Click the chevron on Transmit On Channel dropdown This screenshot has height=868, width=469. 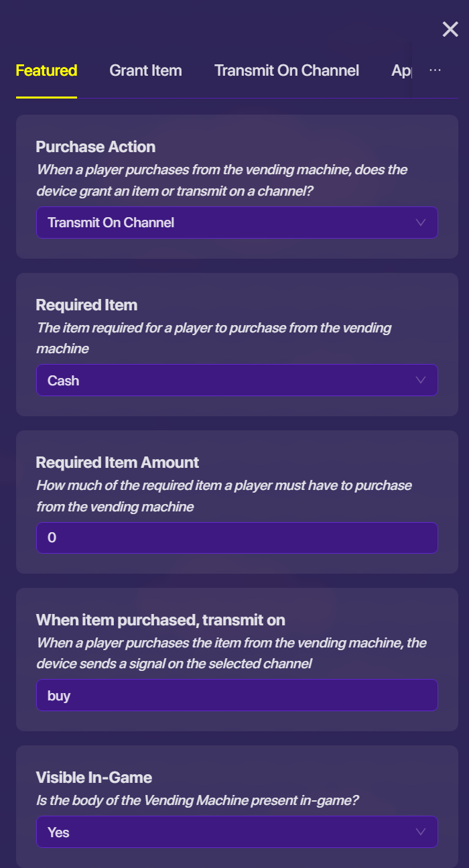click(x=421, y=223)
